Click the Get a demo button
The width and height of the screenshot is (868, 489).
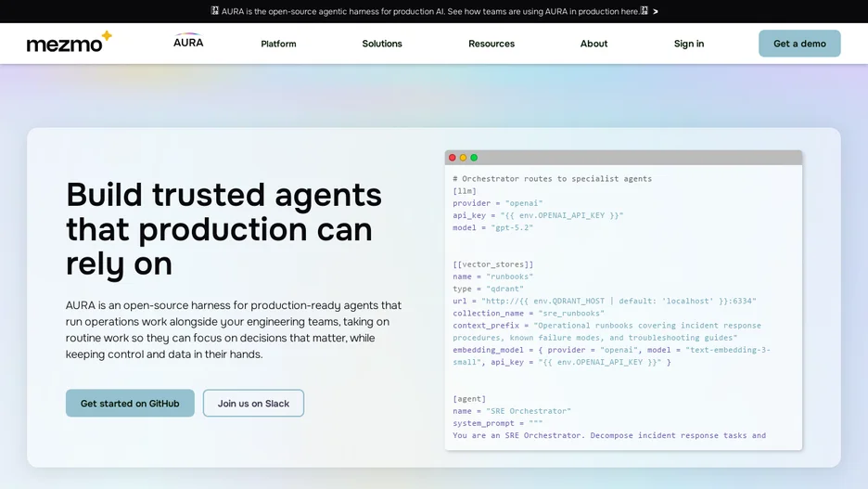(x=799, y=44)
